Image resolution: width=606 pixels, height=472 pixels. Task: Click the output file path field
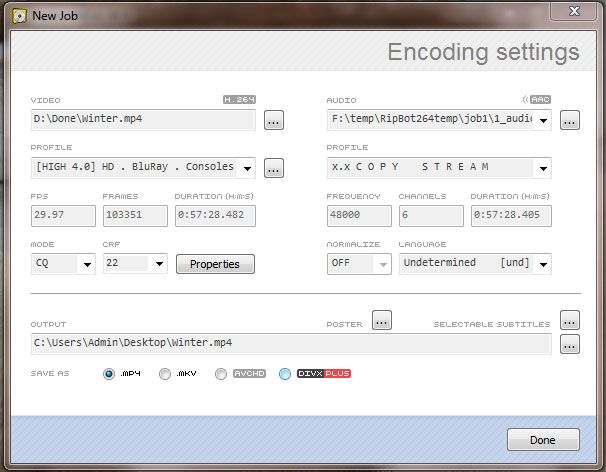pos(290,343)
